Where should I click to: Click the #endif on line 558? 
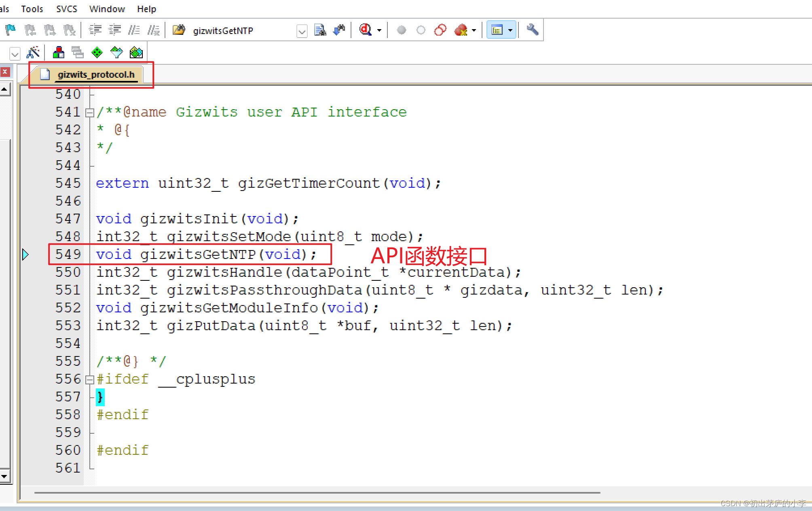pyautogui.click(x=123, y=415)
